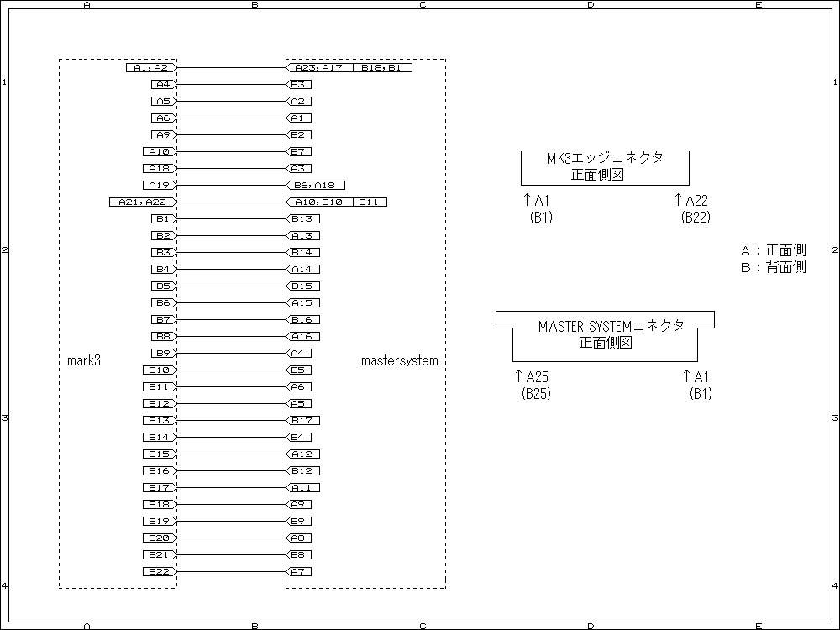Click mark3 pin 'B3' wired to B14
Screen dimensions: 840x630
[x=164, y=252]
